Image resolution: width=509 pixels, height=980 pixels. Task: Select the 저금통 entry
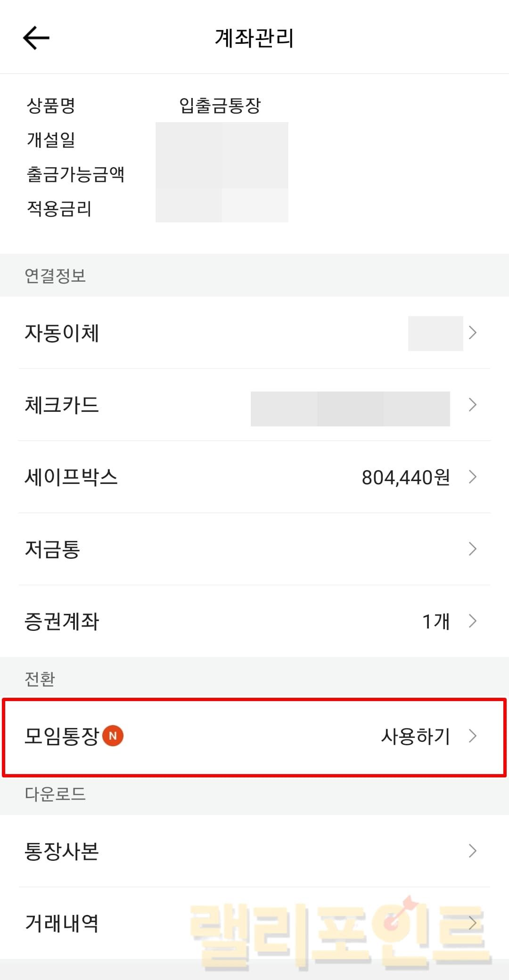pos(52,549)
